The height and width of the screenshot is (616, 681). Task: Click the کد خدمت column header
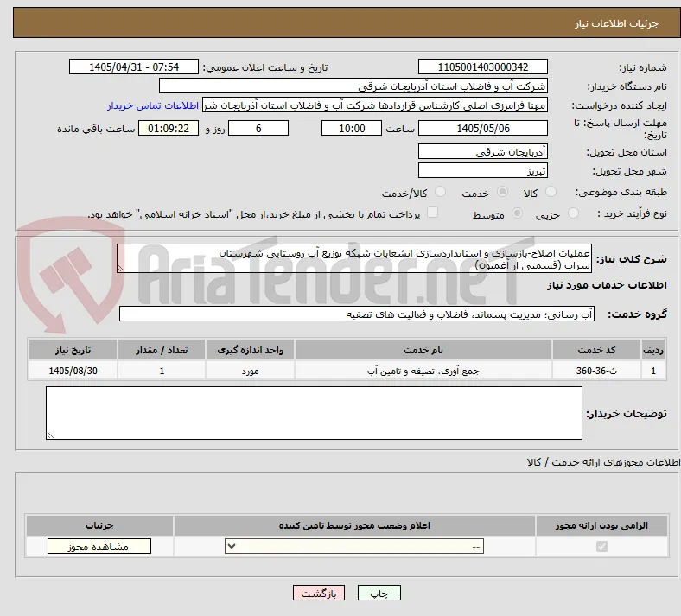click(x=596, y=350)
